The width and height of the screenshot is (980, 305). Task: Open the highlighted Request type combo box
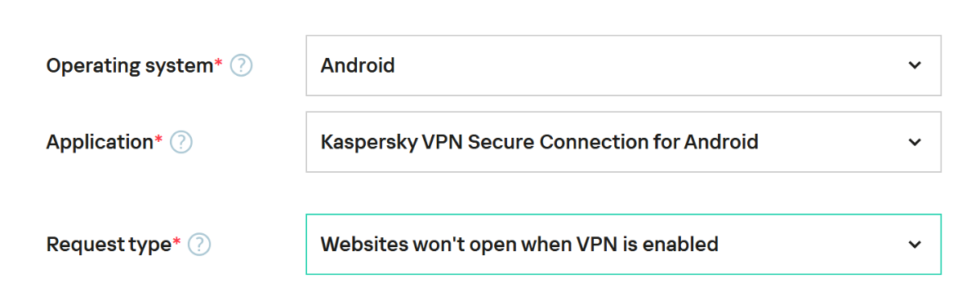click(624, 244)
